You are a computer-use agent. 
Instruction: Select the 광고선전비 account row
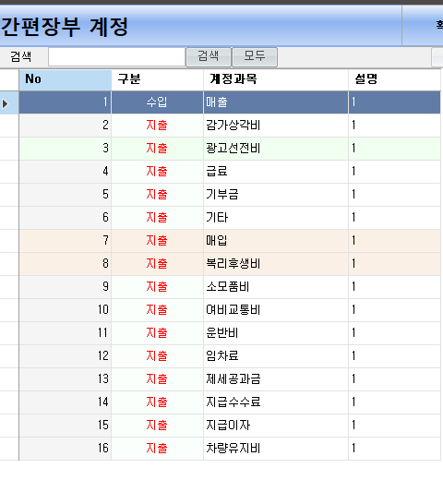[x=230, y=149]
